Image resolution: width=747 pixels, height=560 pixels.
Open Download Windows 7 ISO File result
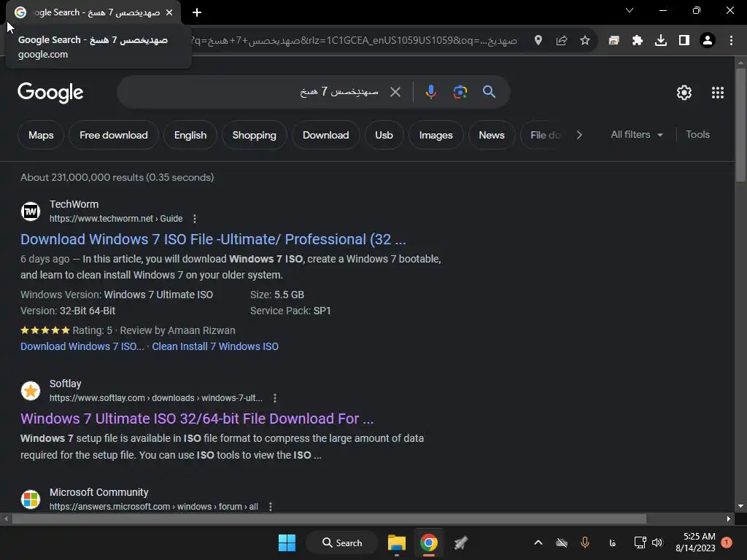(213, 239)
